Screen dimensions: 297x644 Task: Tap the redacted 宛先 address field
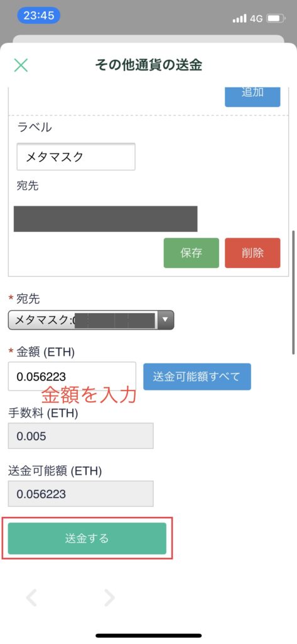(x=105, y=219)
